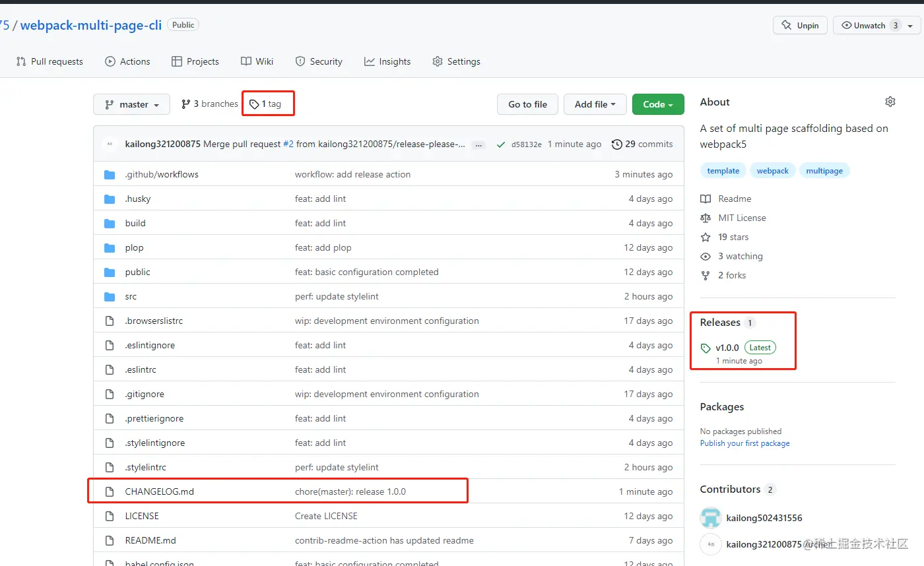Screen dimensions: 924x566
Task: Open pull request #2 link
Action: click(x=288, y=144)
